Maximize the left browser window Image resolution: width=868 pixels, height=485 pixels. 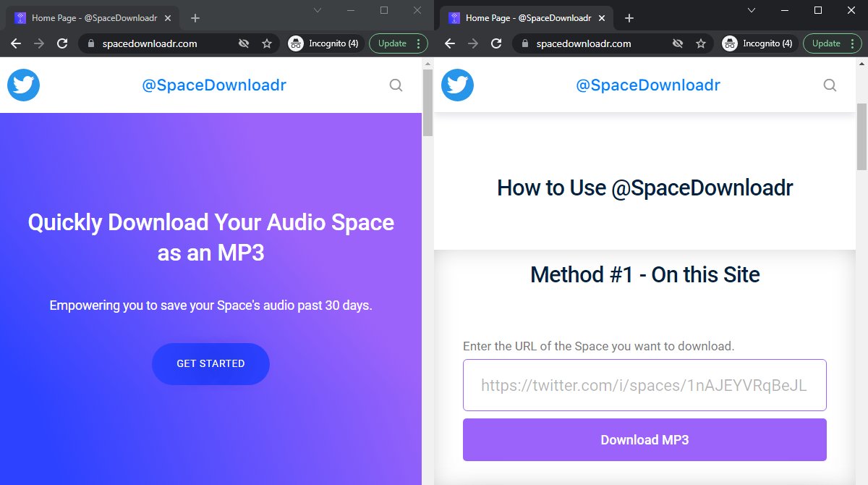pos(384,10)
